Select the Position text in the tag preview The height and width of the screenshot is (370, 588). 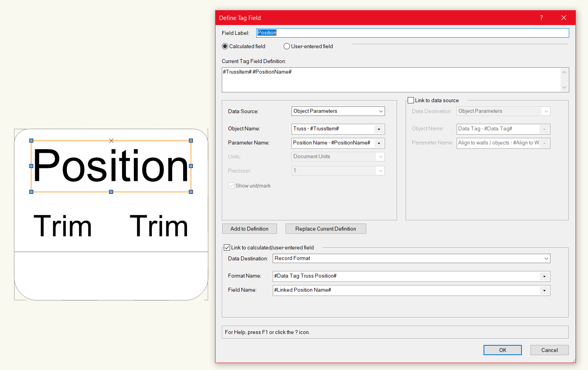coord(111,166)
